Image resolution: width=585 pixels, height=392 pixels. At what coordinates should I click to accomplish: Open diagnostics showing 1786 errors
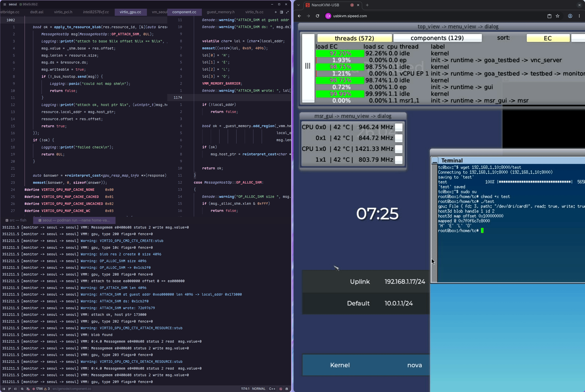[41, 389]
